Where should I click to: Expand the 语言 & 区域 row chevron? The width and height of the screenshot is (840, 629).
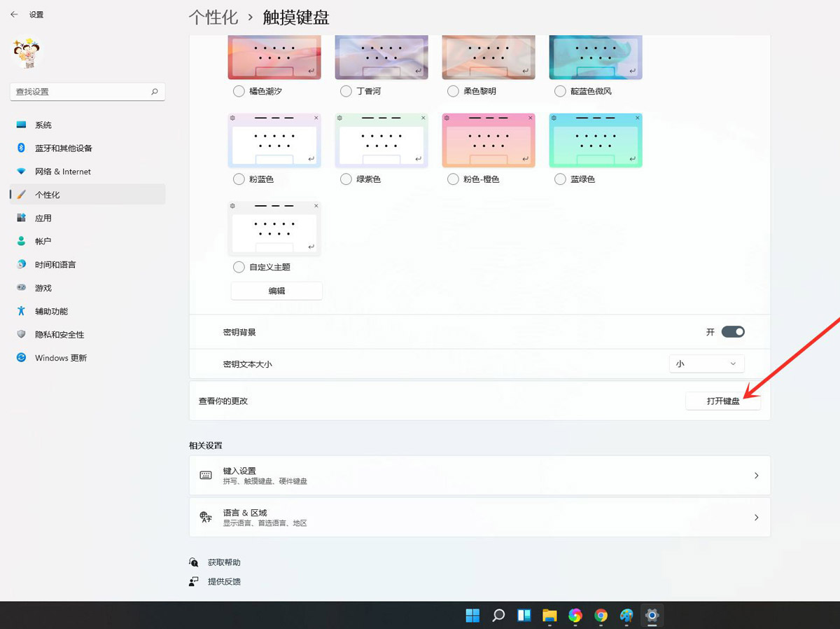[756, 517]
